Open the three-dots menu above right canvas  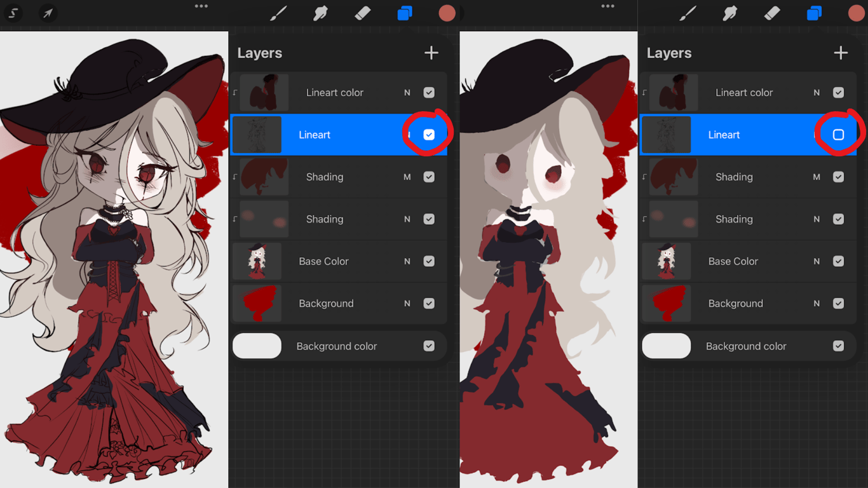608,6
